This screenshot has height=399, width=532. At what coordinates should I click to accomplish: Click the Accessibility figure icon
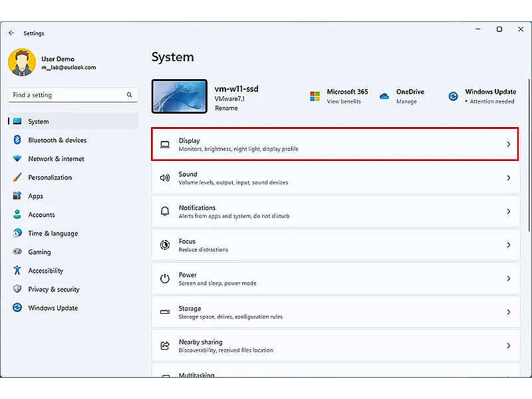(x=17, y=271)
